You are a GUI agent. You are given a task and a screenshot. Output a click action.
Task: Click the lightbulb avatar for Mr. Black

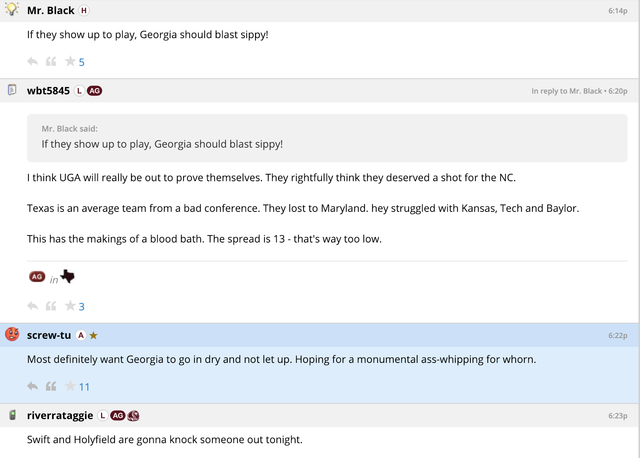(x=12, y=10)
